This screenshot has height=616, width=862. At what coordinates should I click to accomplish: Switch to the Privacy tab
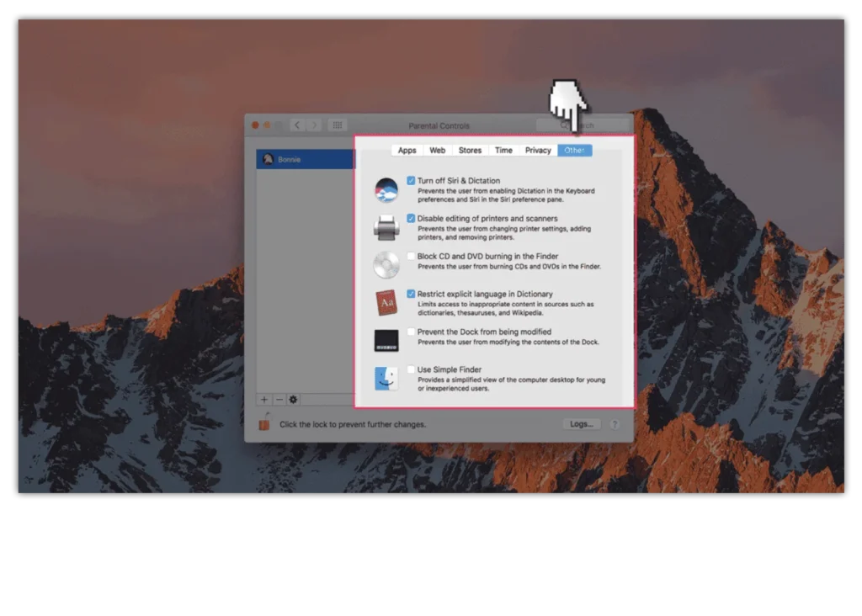point(538,150)
